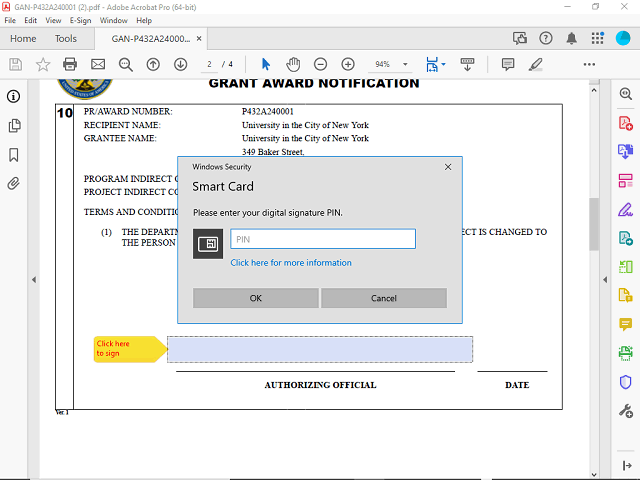
Task: Switch to the Tools tab
Action: [x=66, y=38]
